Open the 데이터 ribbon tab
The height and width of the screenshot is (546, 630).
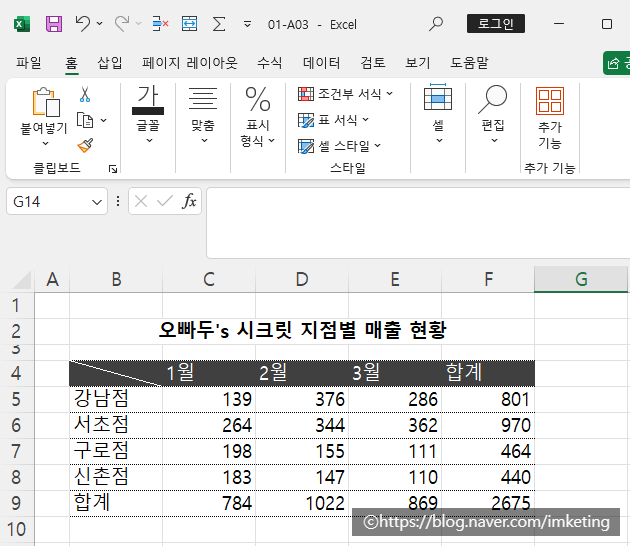pos(321,63)
